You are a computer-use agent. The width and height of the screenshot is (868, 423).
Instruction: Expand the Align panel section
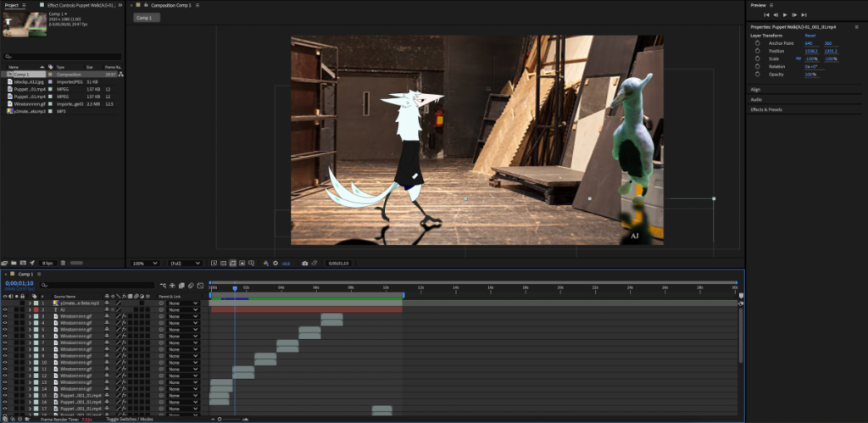coord(756,89)
